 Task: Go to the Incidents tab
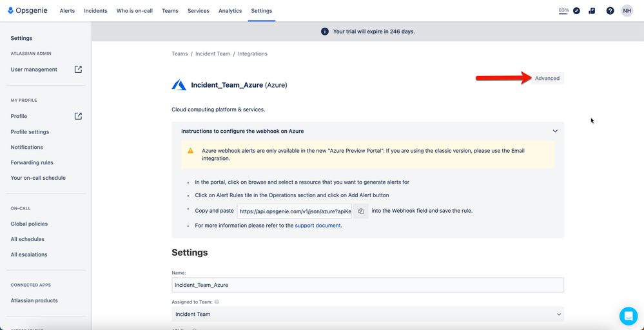(95, 11)
